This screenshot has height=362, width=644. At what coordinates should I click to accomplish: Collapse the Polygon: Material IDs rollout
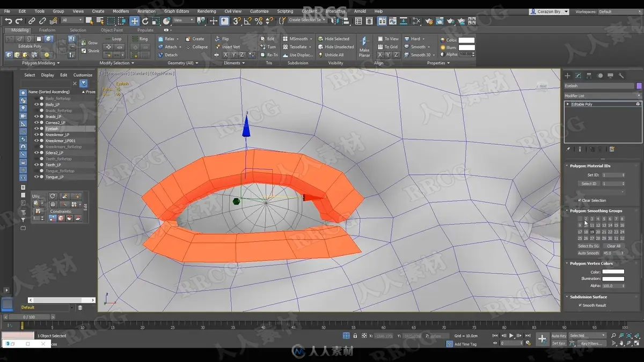click(x=590, y=166)
